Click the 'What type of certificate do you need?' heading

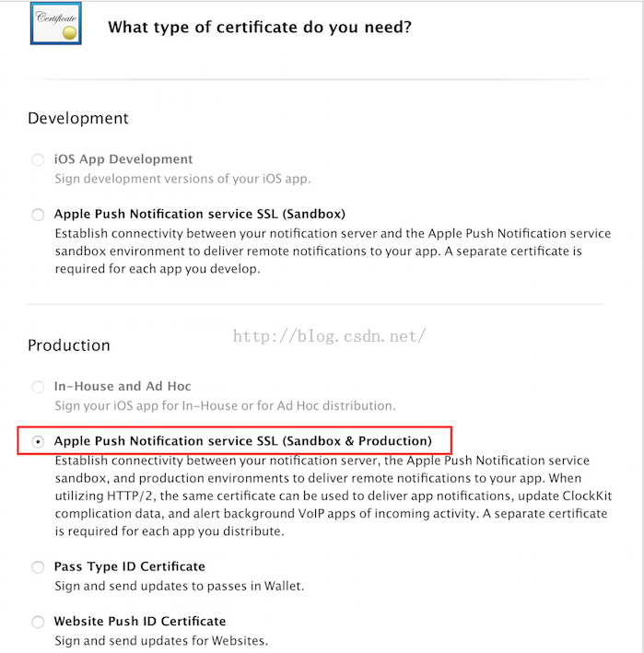pos(260,27)
